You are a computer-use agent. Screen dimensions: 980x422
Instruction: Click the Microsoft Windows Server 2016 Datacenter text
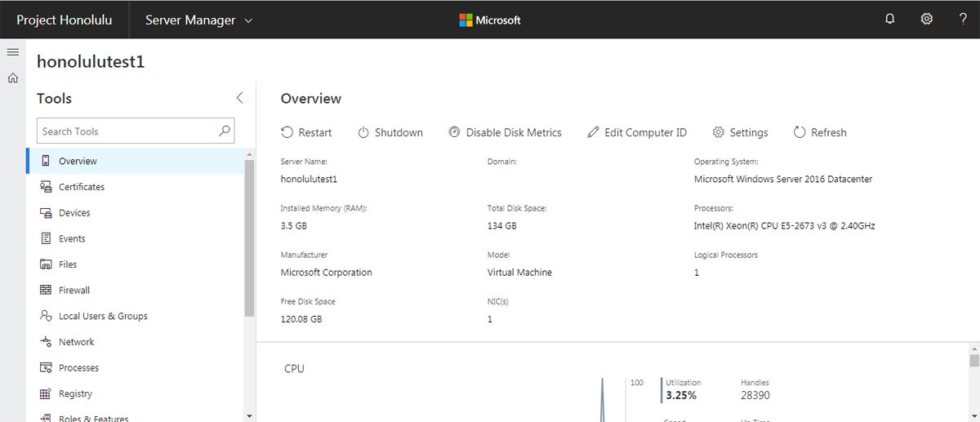pyautogui.click(x=783, y=179)
